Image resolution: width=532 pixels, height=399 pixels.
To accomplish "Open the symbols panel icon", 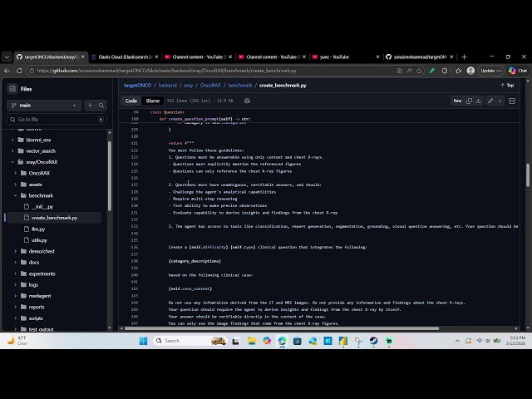I will point(512,101).
